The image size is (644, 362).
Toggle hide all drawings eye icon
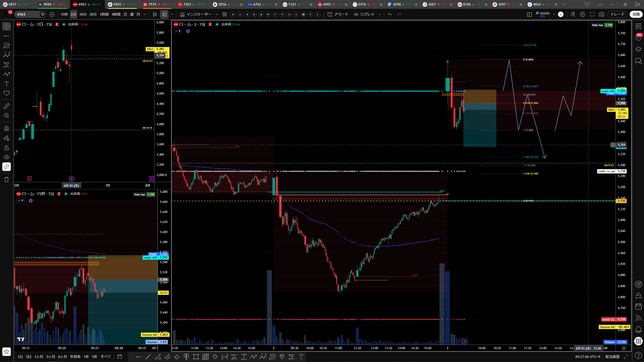[7, 157]
